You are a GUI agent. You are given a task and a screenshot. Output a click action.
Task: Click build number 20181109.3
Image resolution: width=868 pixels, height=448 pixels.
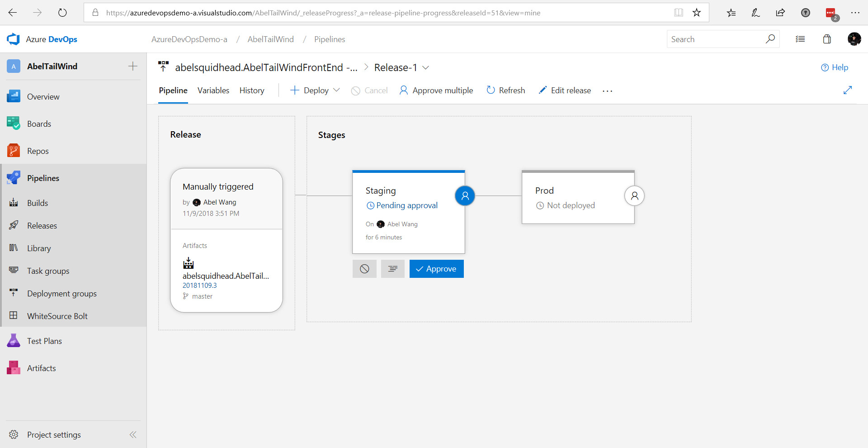pyautogui.click(x=199, y=286)
